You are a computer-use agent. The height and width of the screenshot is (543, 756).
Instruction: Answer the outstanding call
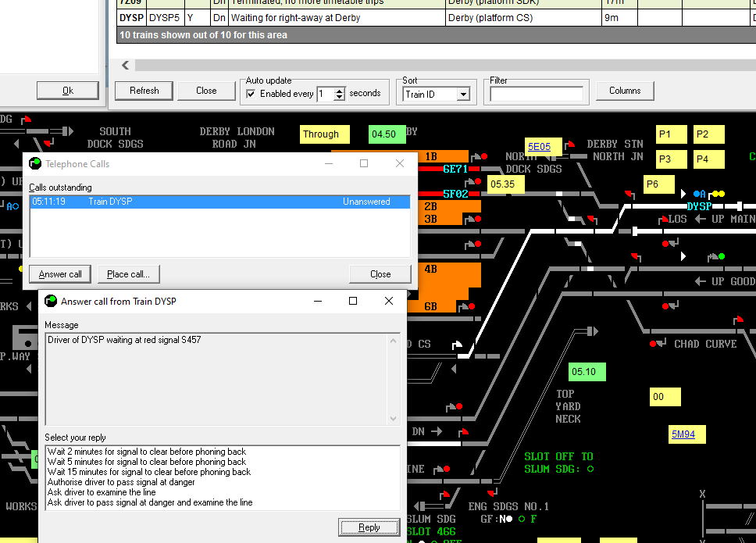(x=60, y=274)
